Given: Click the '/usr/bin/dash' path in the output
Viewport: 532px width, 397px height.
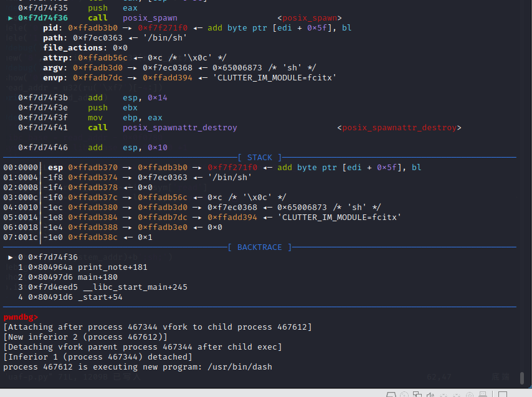Looking at the screenshot, I should pyautogui.click(x=240, y=367).
